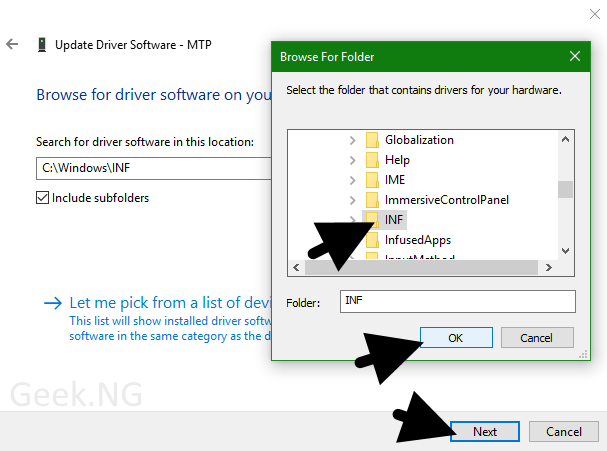Toggle the Include subfolders checkbox
607x451 pixels.
pyautogui.click(x=43, y=197)
